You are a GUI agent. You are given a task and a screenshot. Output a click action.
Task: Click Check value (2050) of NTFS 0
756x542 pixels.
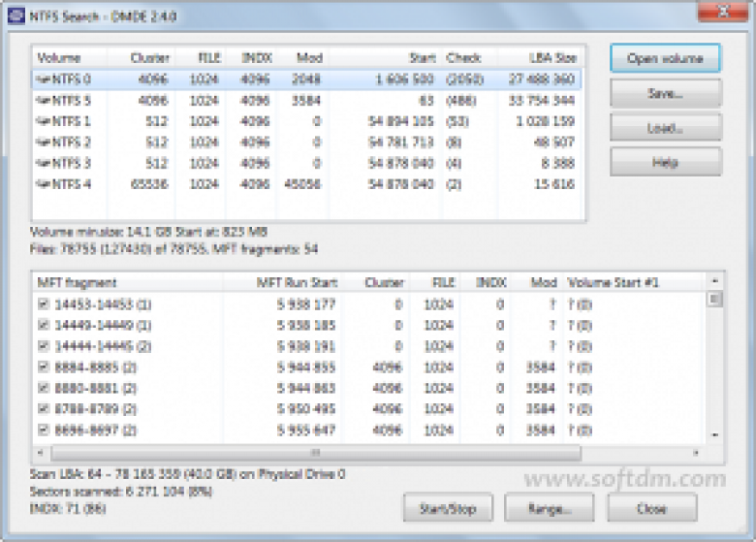pyautogui.click(x=464, y=80)
